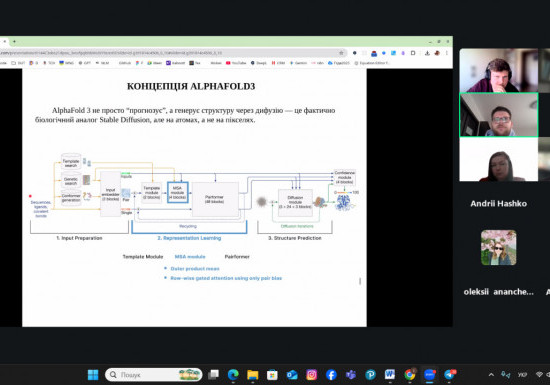Screen dimensions: 550x385
Task: Open the Instagram taskbar app
Action: tap(311, 375)
